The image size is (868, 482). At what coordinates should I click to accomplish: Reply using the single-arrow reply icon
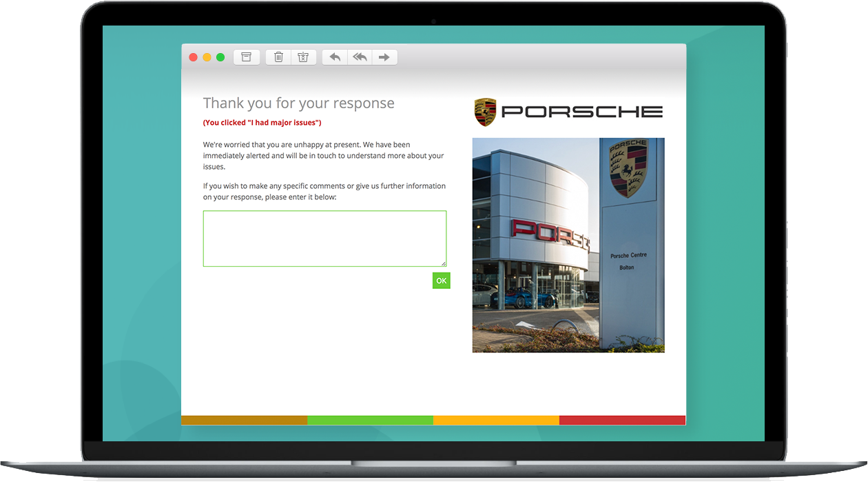click(x=335, y=57)
